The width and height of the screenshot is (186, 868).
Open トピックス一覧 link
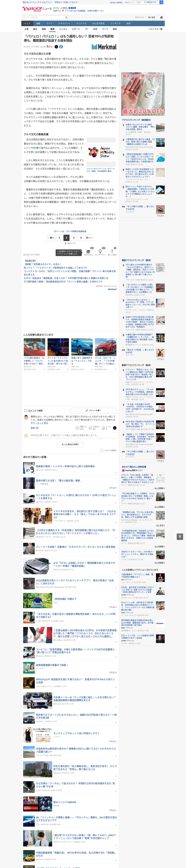click(155, 29)
